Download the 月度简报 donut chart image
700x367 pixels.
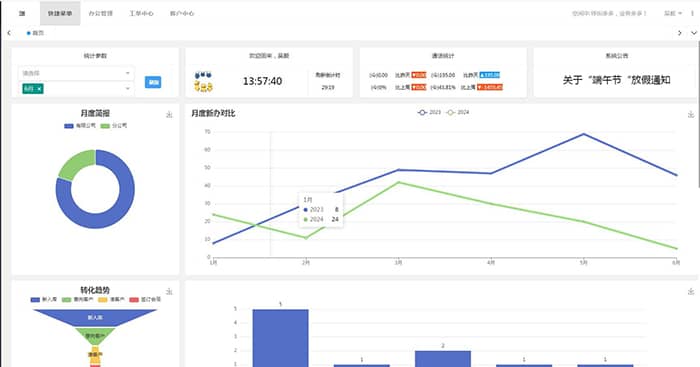pos(169,115)
